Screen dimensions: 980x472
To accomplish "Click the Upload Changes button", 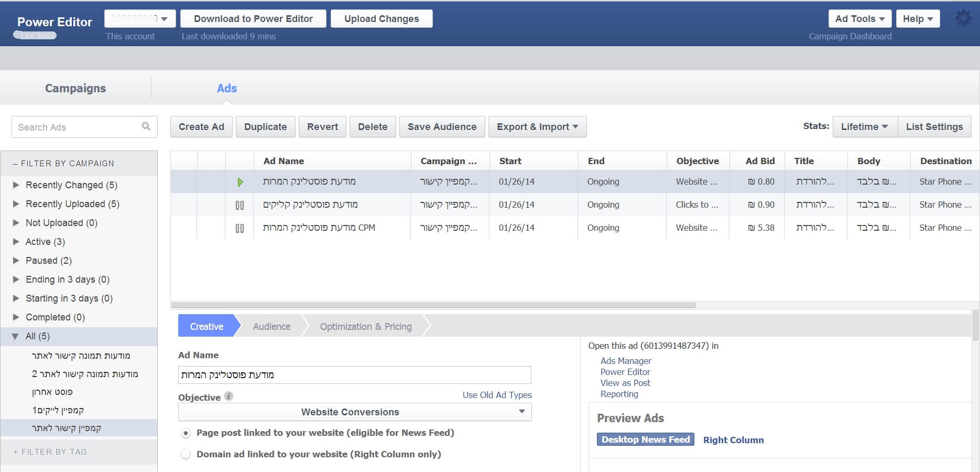I will tap(382, 19).
